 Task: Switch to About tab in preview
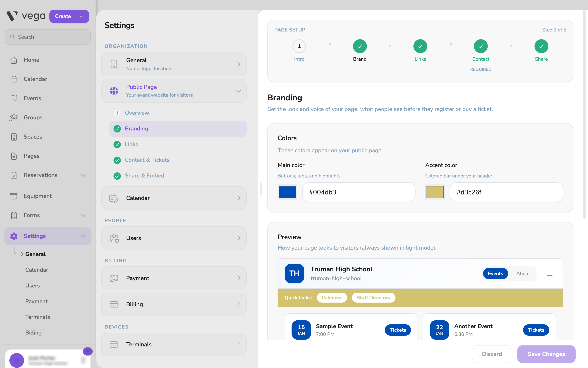click(523, 274)
